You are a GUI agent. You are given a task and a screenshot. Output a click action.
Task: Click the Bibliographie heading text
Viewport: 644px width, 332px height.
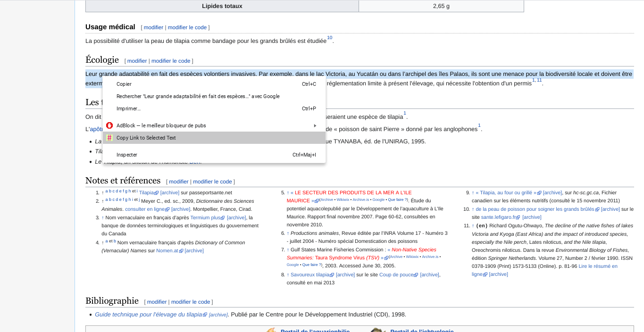[112, 301]
